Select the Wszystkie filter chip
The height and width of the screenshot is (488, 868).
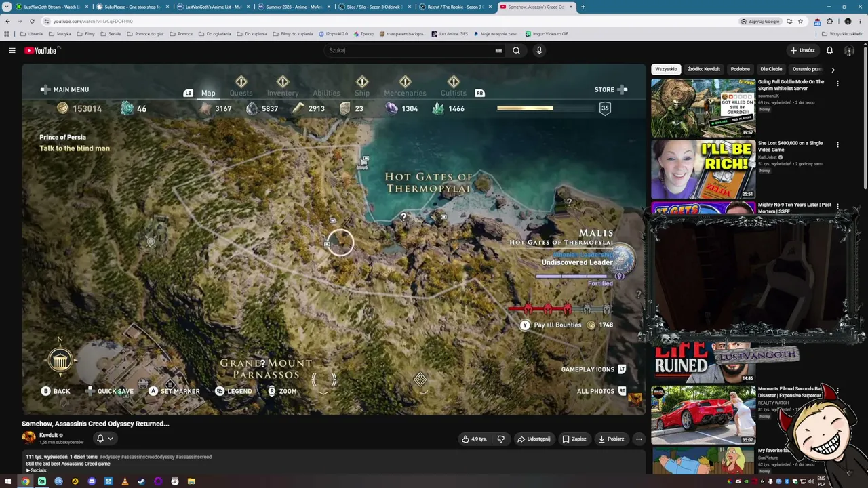tap(666, 69)
